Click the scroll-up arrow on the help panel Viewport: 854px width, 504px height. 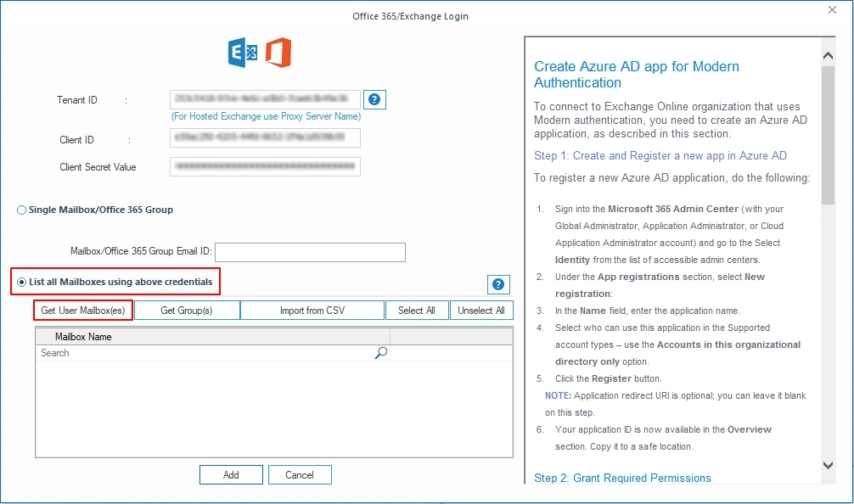(x=828, y=54)
